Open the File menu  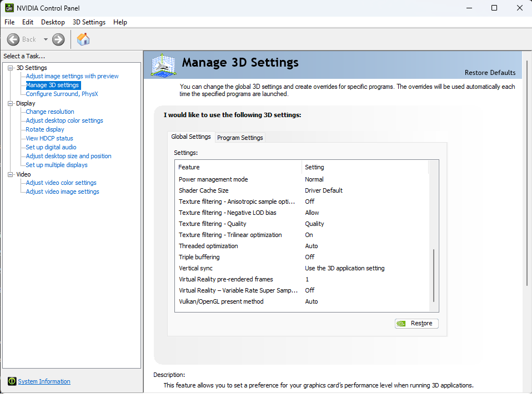pos(9,22)
